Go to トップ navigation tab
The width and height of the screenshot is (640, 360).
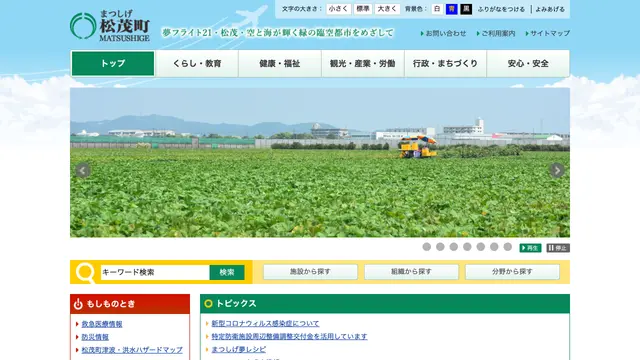coord(113,63)
